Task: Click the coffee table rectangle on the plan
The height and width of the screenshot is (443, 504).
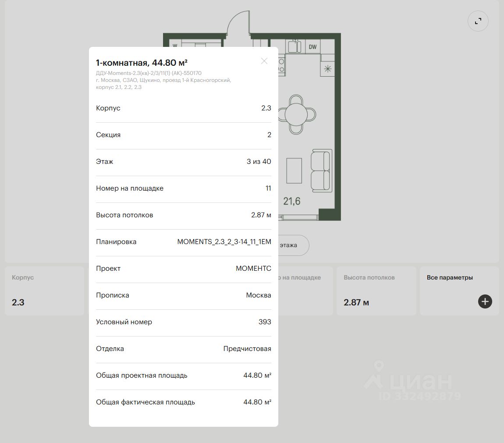Action: click(294, 171)
